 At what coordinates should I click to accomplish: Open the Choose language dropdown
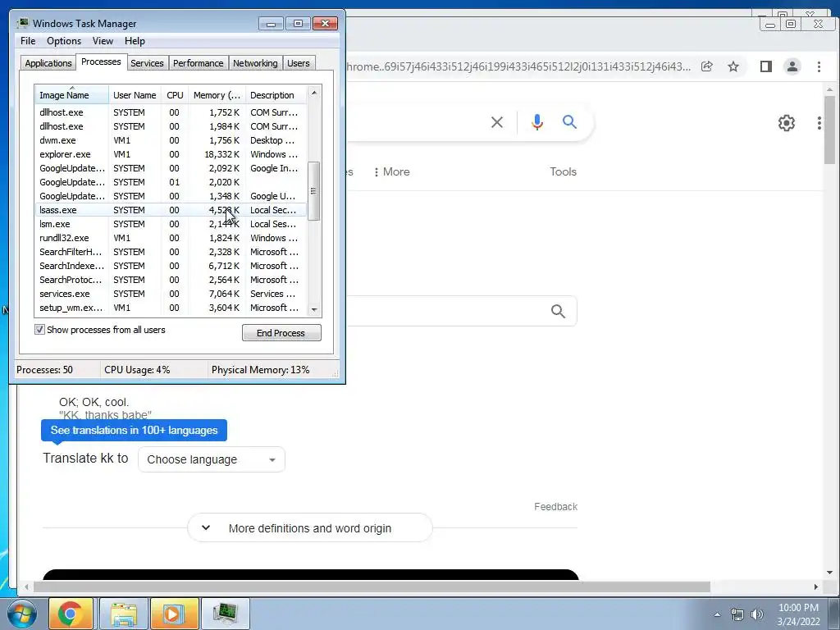click(x=211, y=459)
